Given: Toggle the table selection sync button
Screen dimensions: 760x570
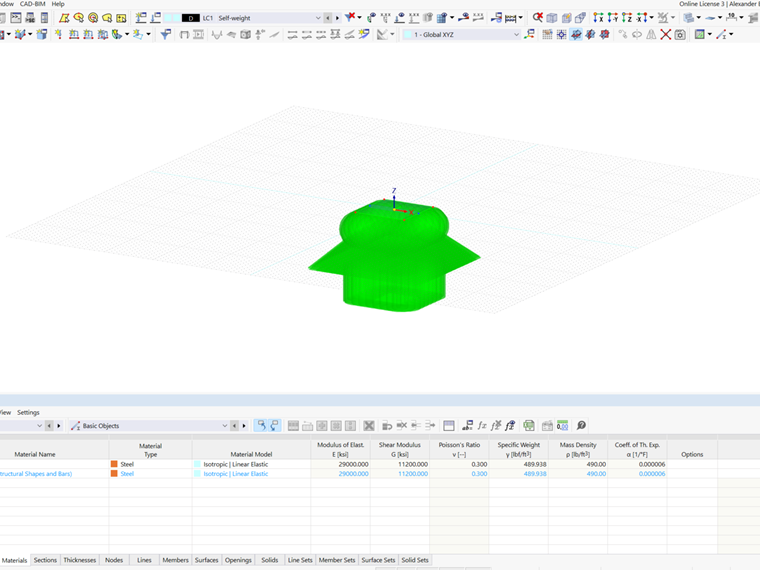Looking at the screenshot, I should (x=261, y=426).
